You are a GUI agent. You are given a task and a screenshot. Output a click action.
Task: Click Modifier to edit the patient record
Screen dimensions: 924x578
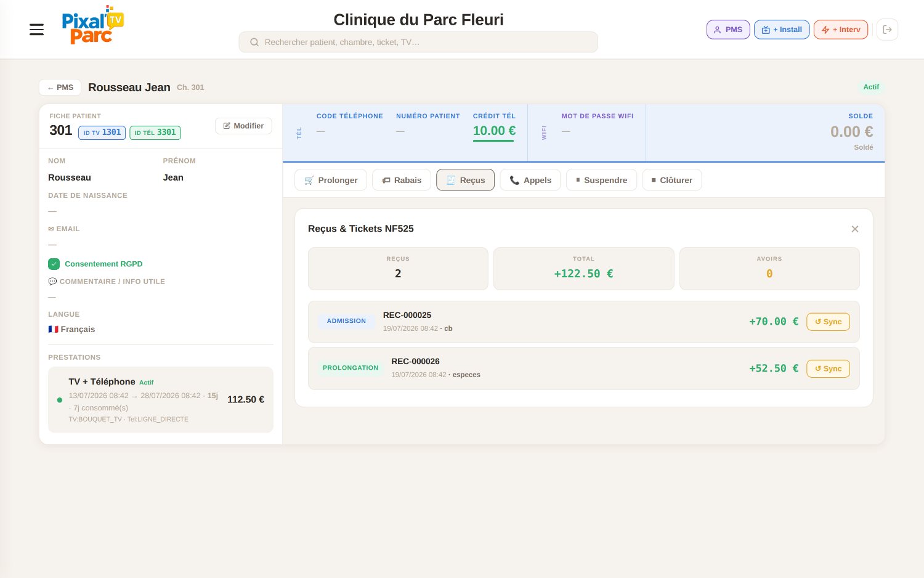pyautogui.click(x=243, y=126)
